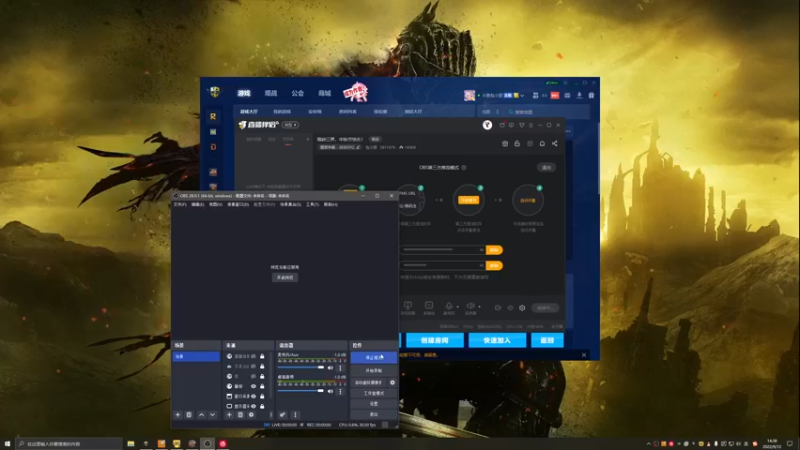
Task: Click the 停止推流 button in OBS Controls
Action: [373, 358]
